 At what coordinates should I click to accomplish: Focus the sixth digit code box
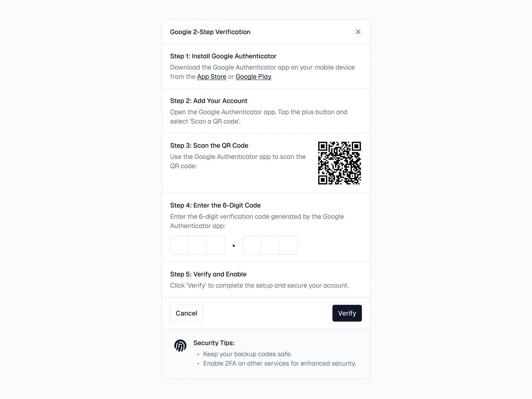pos(288,245)
